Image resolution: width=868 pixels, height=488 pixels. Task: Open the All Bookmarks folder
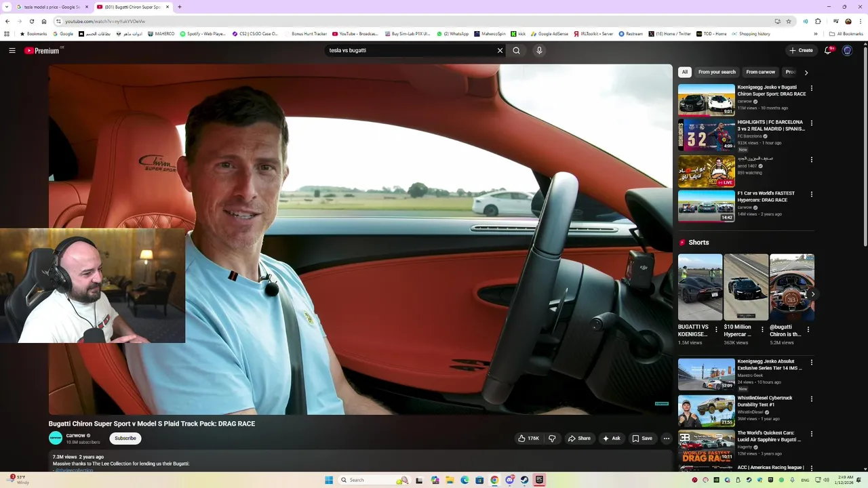tap(846, 34)
